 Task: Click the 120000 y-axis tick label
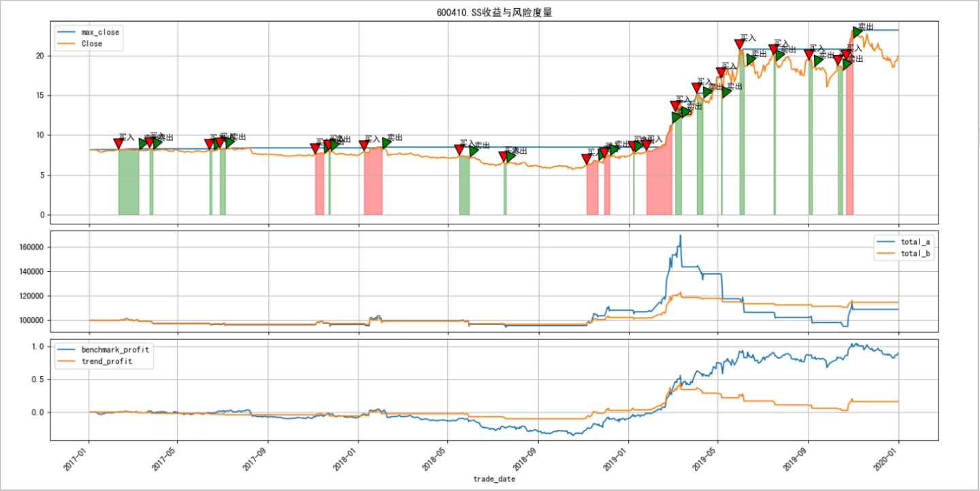(x=31, y=297)
